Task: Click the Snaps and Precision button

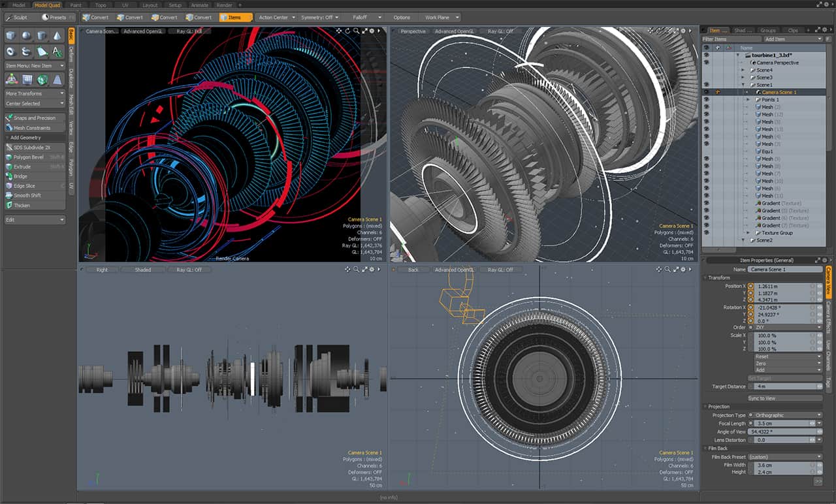Action: click(35, 118)
